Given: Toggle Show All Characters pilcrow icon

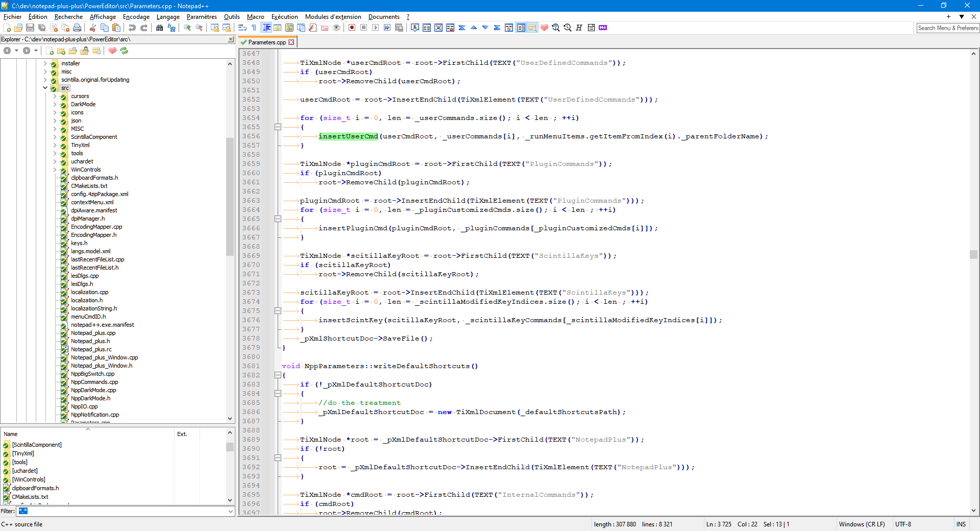Looking at the screenshot, I should 254,28.
